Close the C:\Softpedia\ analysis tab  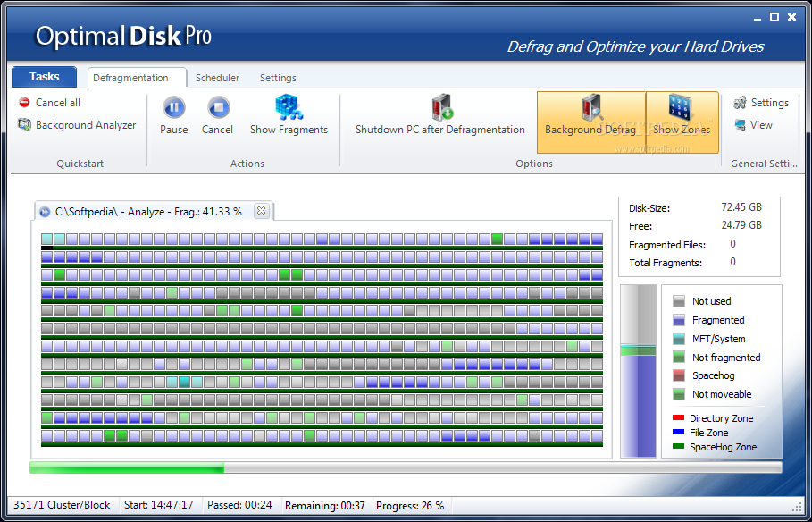(x=262, y=211)
